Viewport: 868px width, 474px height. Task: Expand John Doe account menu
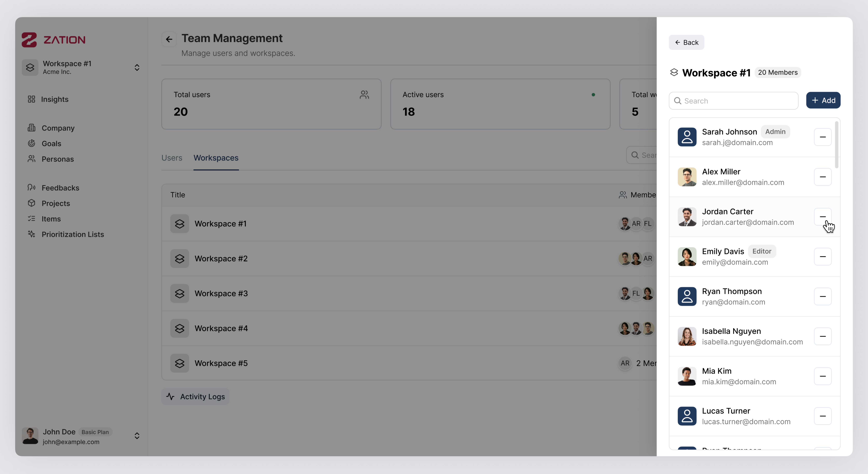pyautogui.click(x=137, y=436)
